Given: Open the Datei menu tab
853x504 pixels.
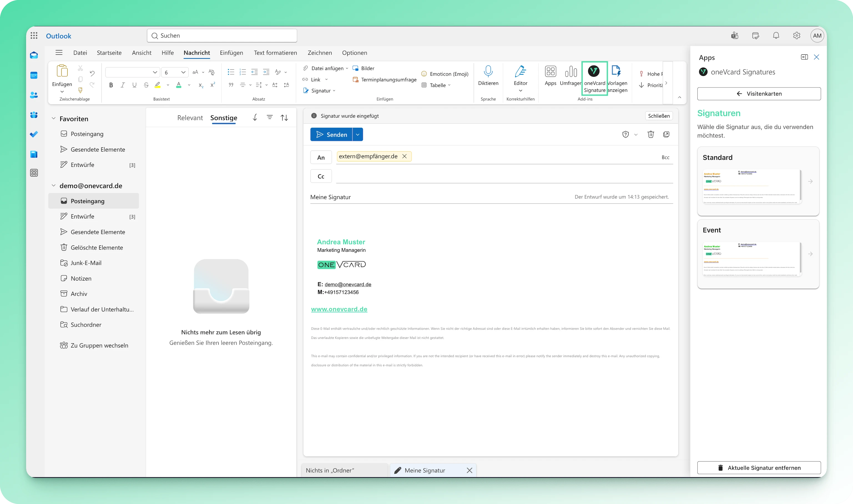Looking at the screenshot, I should pos(80,53).
